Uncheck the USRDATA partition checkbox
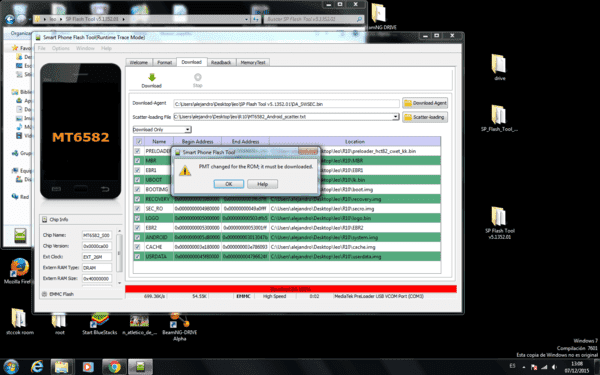The image size is (600, 375). [x=137, y=256]
